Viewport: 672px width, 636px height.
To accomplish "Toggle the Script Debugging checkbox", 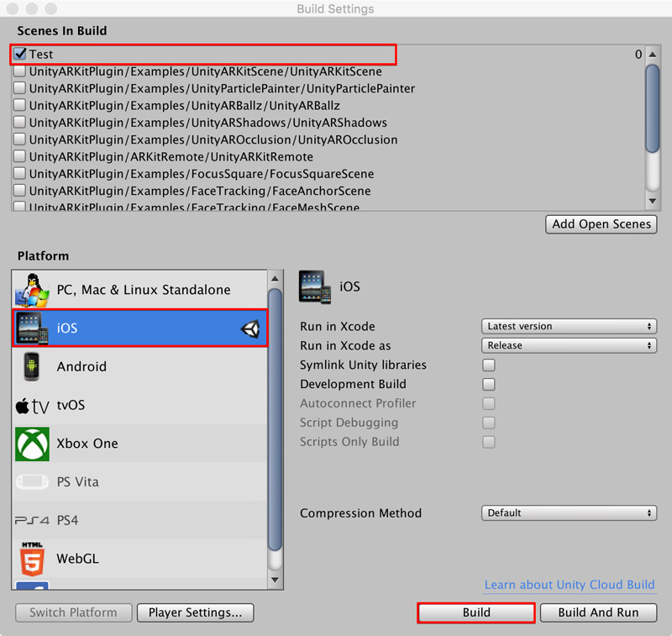I will point(489,423).
